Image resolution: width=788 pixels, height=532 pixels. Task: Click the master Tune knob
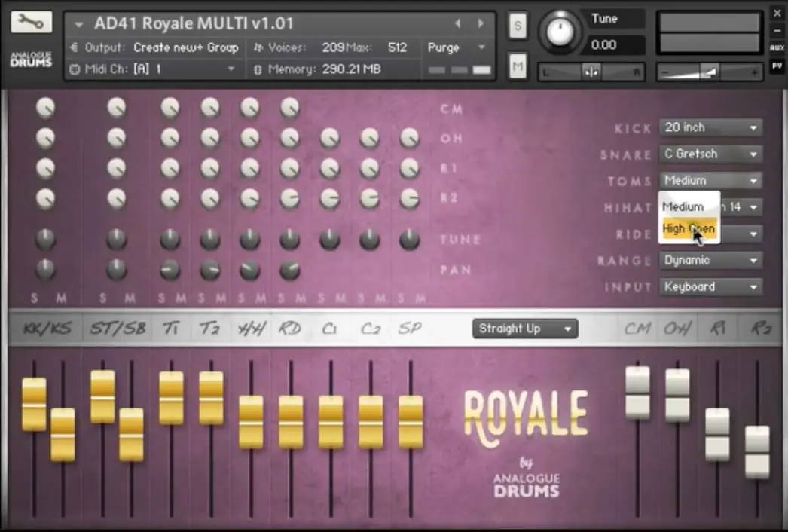(x=559, y=32)
